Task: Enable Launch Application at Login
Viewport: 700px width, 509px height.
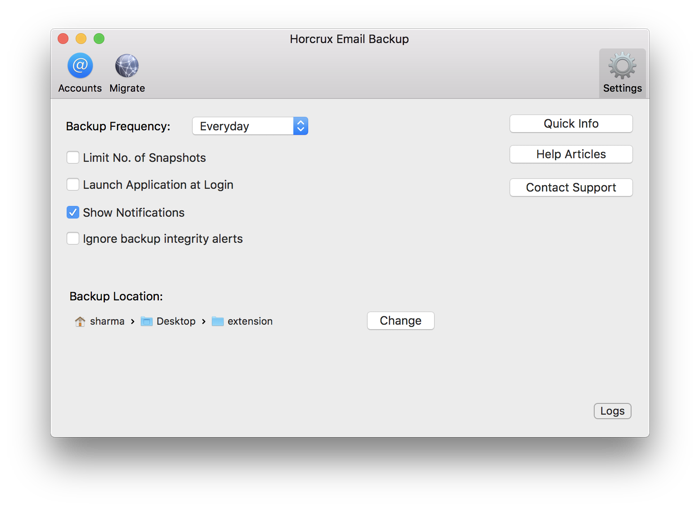Action: (x=73, y=185)
